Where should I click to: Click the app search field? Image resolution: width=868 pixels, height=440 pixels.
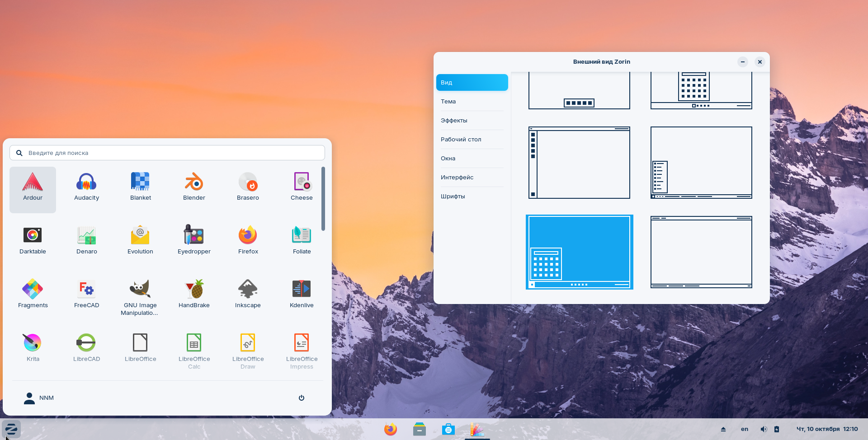point(167,153)
